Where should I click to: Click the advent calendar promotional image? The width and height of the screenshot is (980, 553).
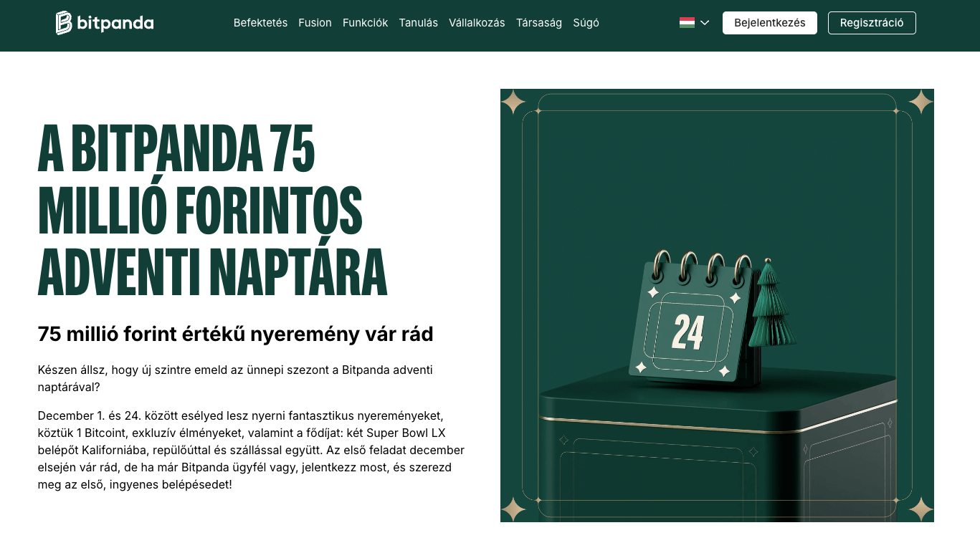point(716,304)
